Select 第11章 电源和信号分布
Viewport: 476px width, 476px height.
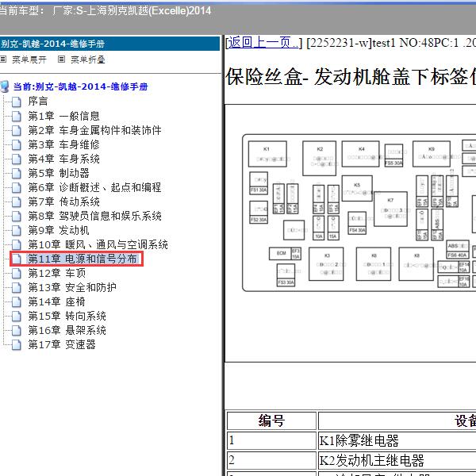(x=83, y=259)
